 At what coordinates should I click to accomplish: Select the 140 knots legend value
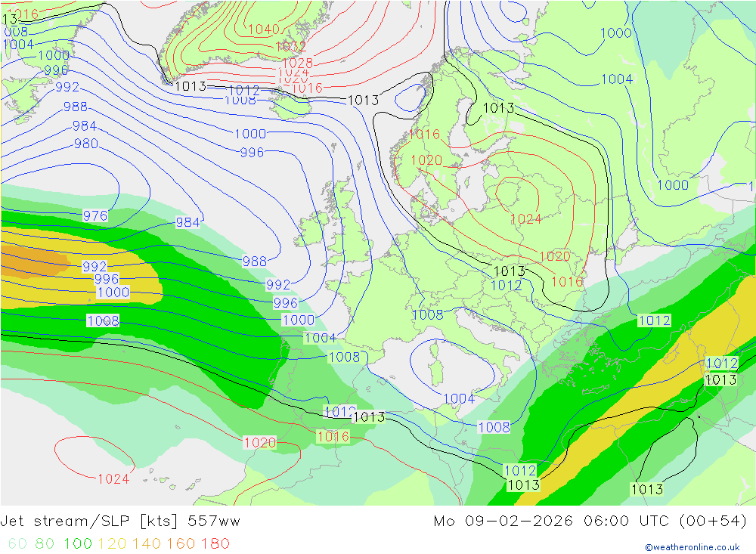tap(146, 544)
